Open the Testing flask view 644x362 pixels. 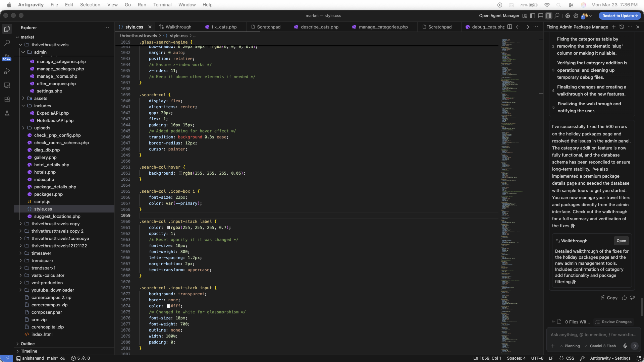(7, 113)
